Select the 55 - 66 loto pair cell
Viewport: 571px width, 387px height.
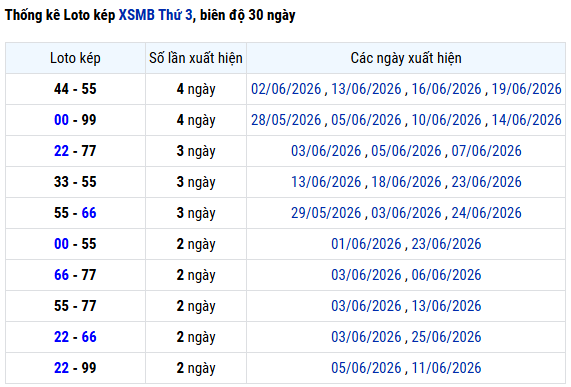[x=75, y=213]
